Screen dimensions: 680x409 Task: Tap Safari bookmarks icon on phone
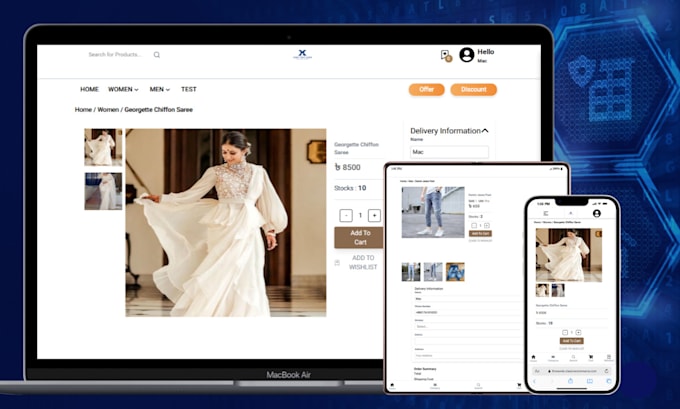590,381
